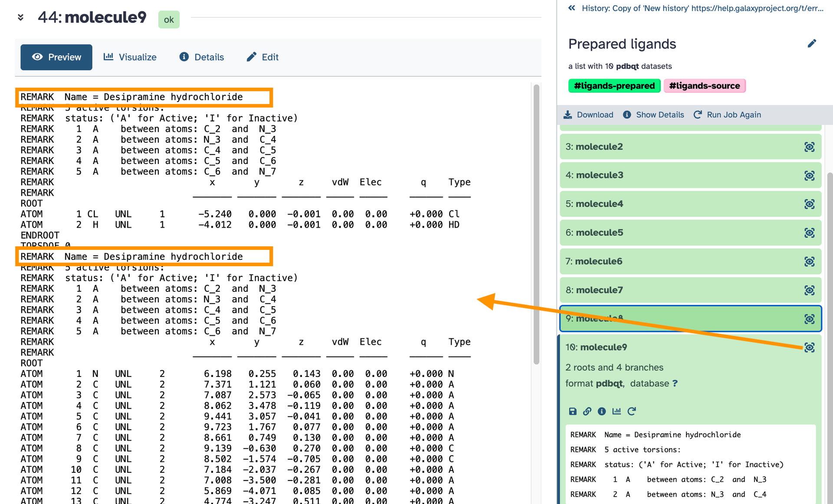Click the copy link icon for molecule9
This screenshot has width=833, height=504.
click(587, 411)
